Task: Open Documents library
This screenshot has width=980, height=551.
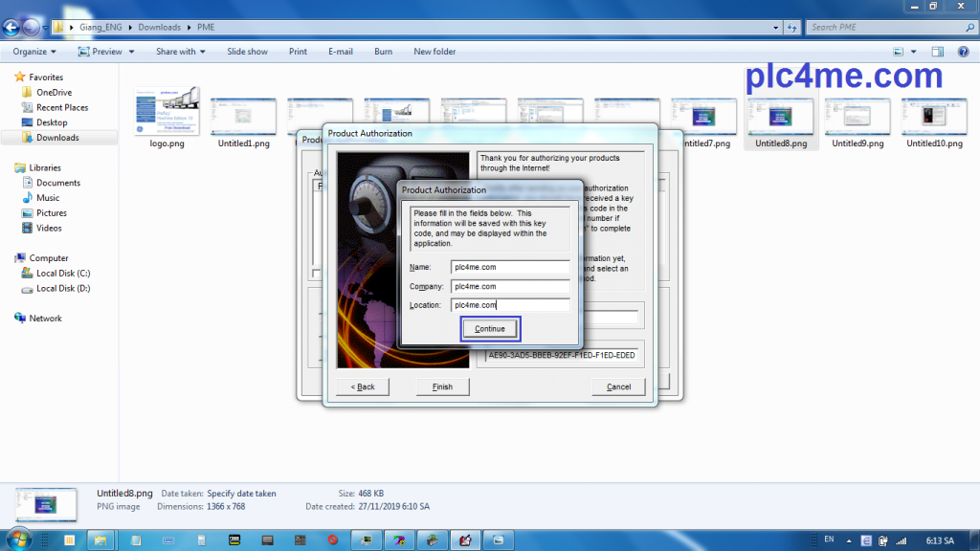Action: [x=58, y=183]
